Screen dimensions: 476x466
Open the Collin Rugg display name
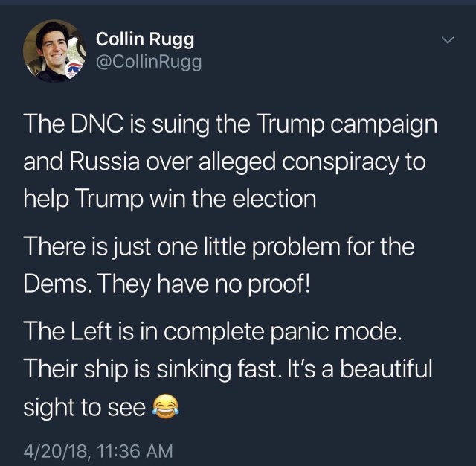click(x=146, y=39)
